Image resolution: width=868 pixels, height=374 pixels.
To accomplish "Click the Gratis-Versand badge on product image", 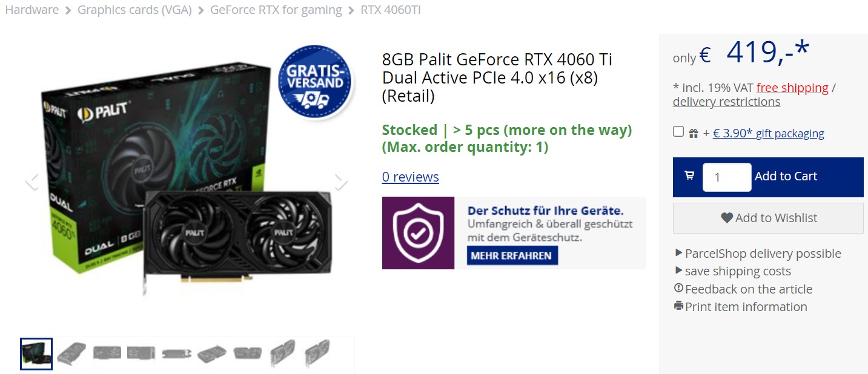I will click(314, 80).
